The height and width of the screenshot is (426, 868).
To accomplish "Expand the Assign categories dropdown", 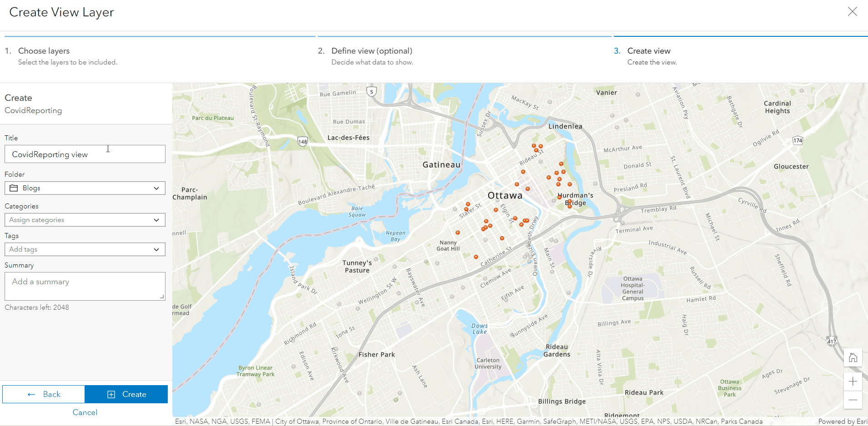I will pos(85,220).
